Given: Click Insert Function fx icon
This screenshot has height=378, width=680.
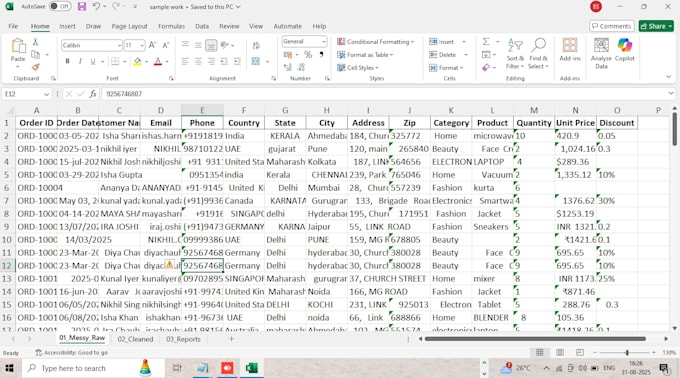Looking at the screenshot, I should pyautogui.click(x=93, y=94).
